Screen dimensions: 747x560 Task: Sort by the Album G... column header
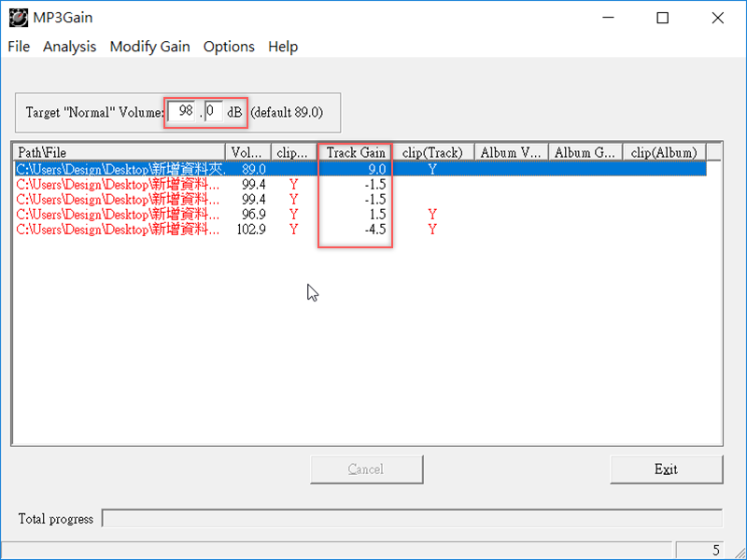pos(585,152)
